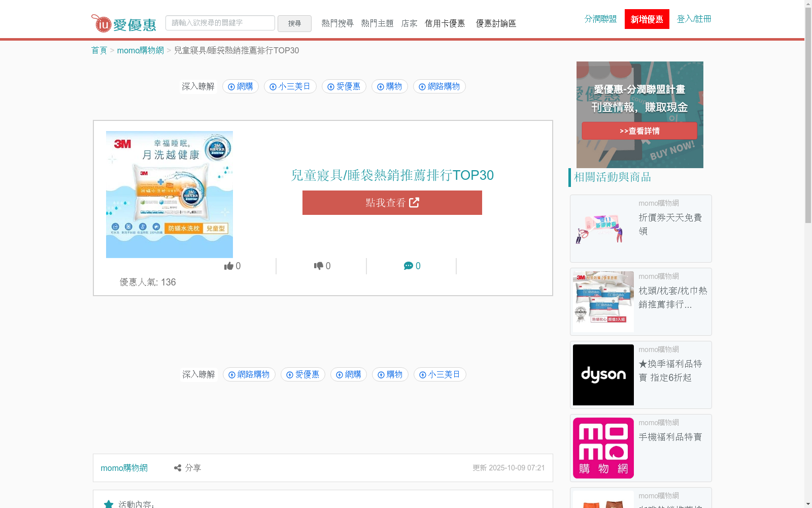Open the 分潤聯盟計畫 banner ad

[640, 115]
